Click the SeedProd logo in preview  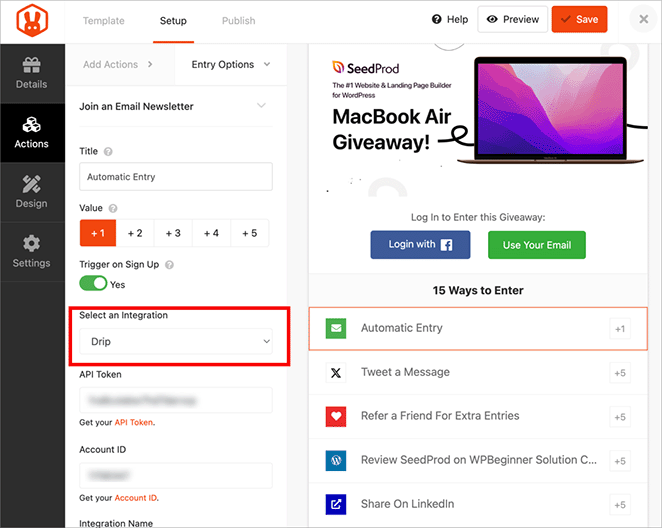pos(366,68)
